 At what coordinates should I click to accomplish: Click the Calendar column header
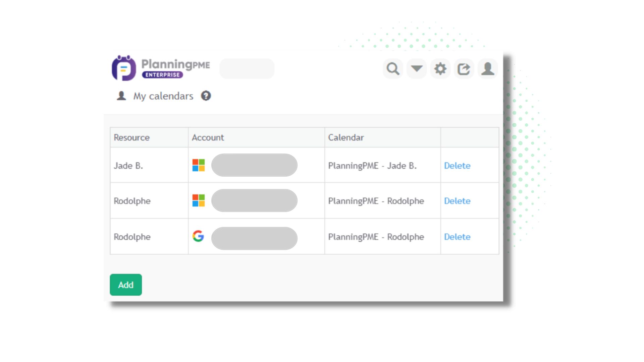click(x=346, y=137)
